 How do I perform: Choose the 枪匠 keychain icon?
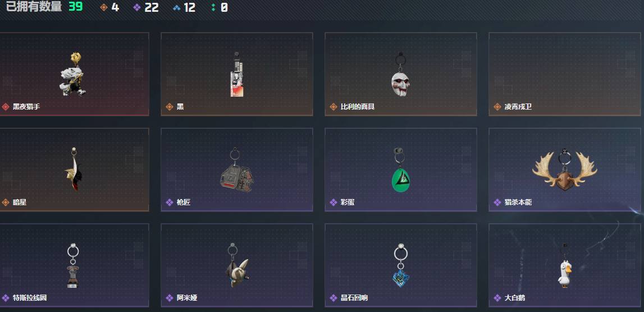point(236,170)
